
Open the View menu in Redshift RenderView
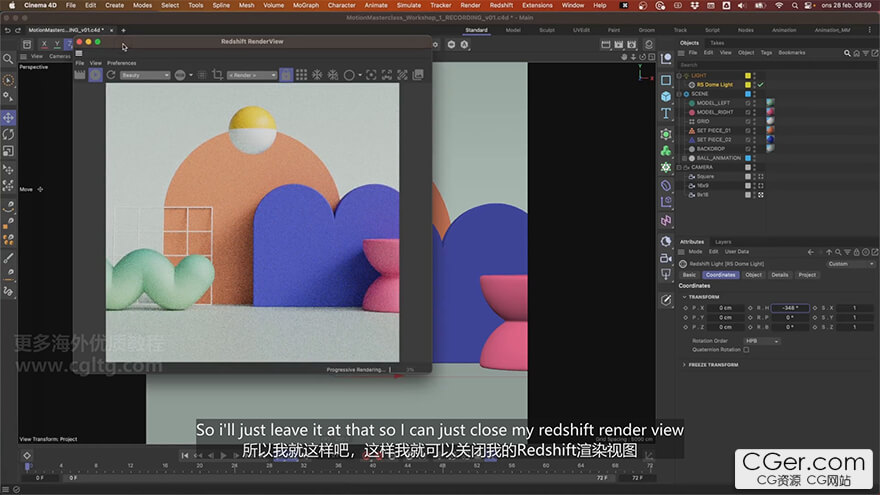pos(96,63)
